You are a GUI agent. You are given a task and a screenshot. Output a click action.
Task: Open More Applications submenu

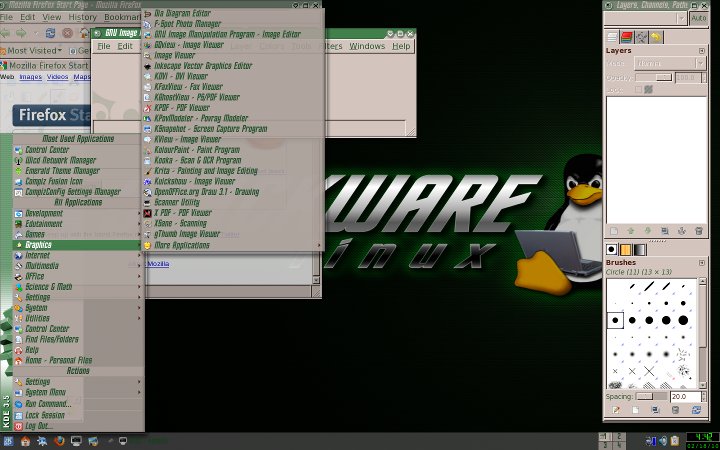coord(232,245)
